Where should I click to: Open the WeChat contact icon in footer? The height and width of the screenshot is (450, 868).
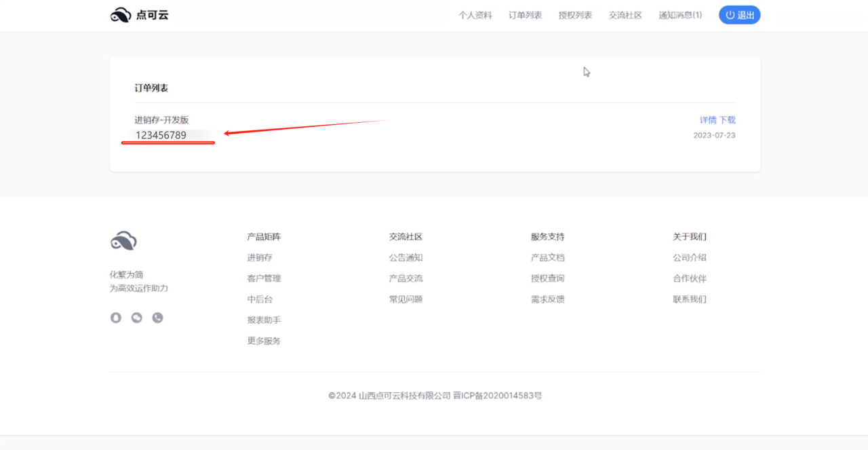(137, 318)
